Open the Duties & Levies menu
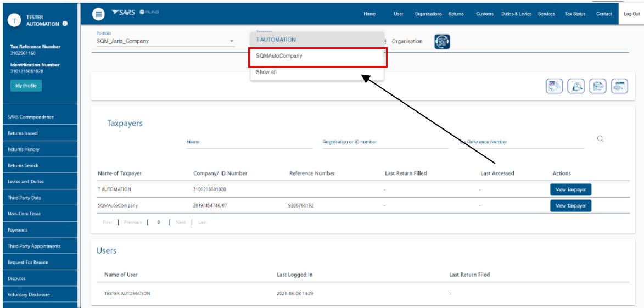This screenshot has height=308, width=644. 516,14
